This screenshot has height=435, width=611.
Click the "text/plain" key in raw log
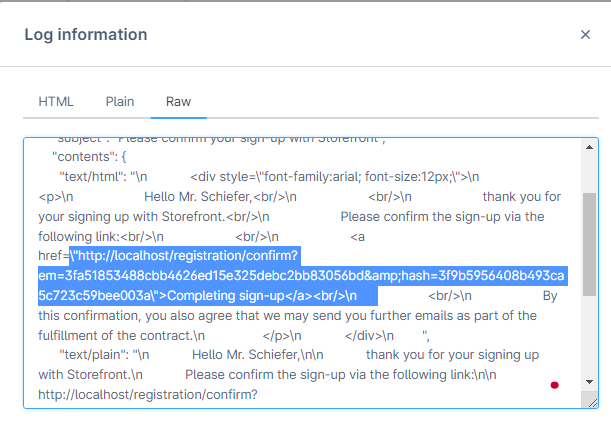coord(97,355)
